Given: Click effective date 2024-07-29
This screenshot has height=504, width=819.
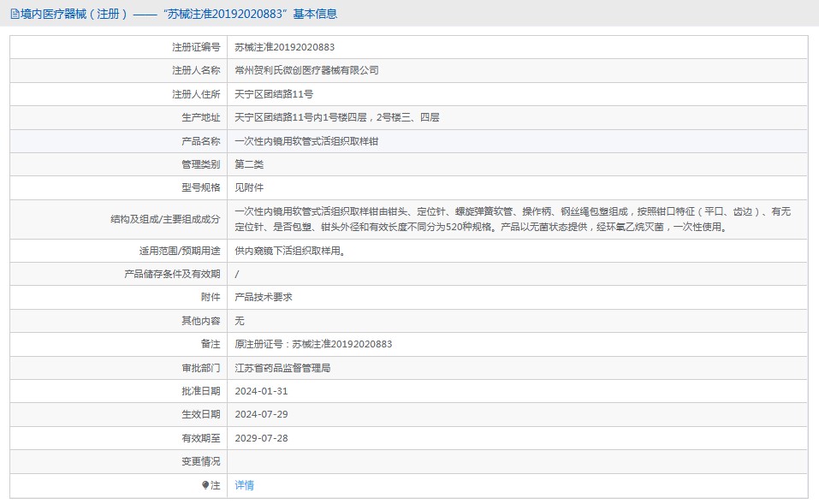Looking at the screenshot, I should [261, 413].
